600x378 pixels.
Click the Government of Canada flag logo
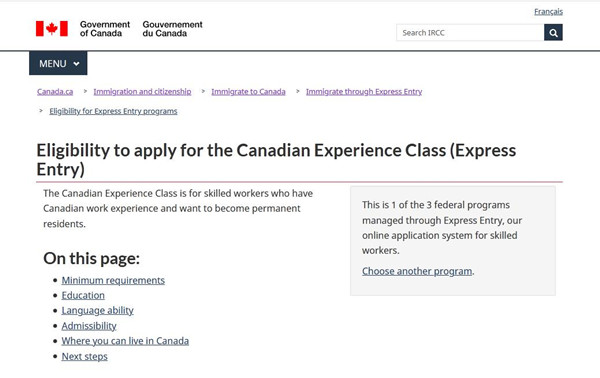[x=52, y=29]
